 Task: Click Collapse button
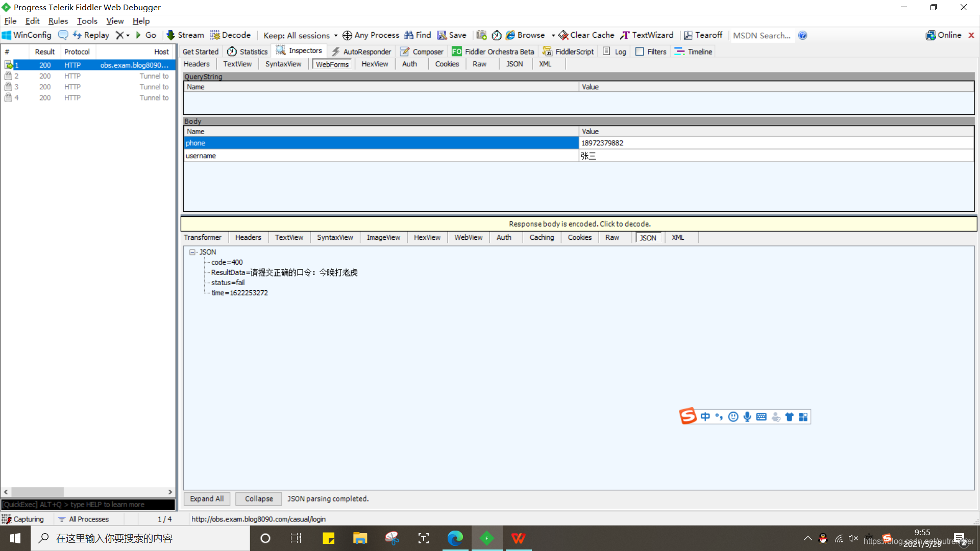[x=259, y=498]
